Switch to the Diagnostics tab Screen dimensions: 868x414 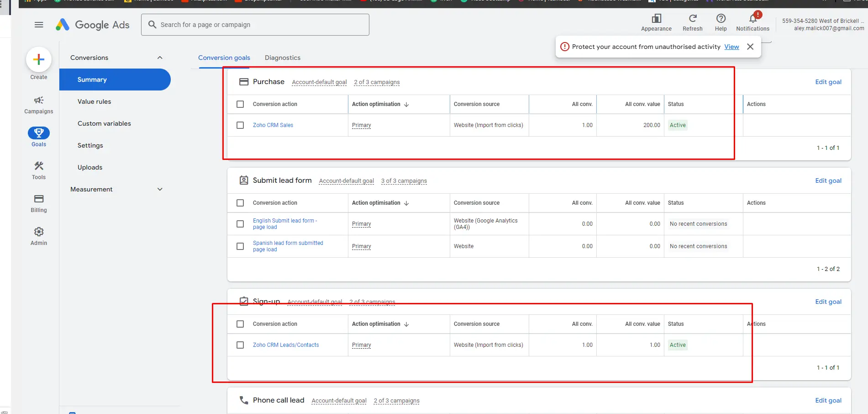coord(283,58)
